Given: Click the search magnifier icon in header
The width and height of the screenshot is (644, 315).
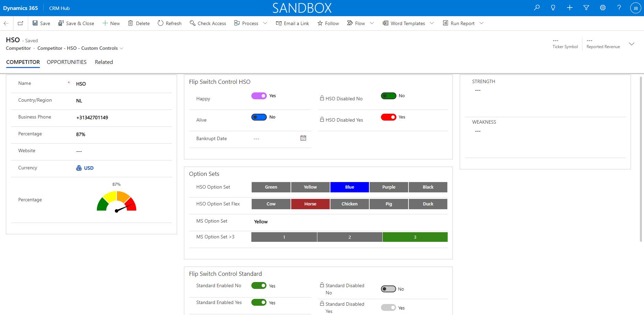Looking at the screenshot, I should click(x=537, y=8).
